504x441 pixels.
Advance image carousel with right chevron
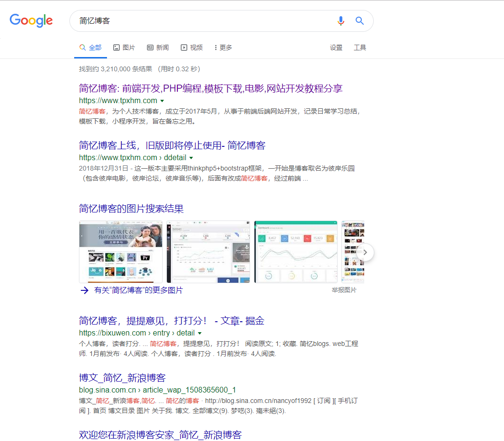(x=365, y=252)
